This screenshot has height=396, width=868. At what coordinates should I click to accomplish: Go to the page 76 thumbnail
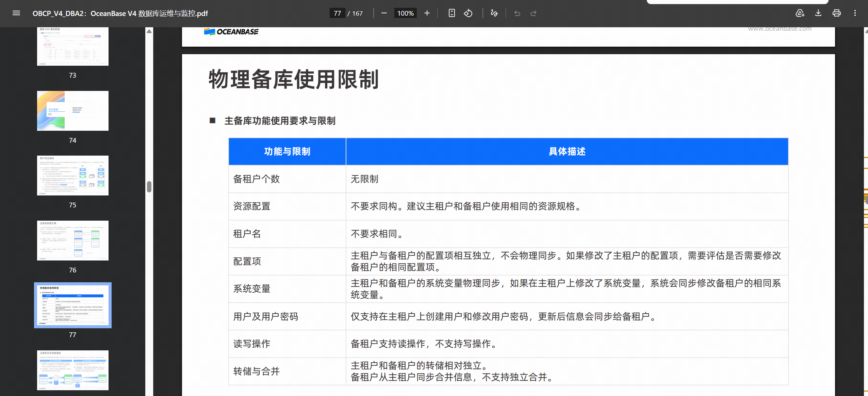[x=72, y=240]
